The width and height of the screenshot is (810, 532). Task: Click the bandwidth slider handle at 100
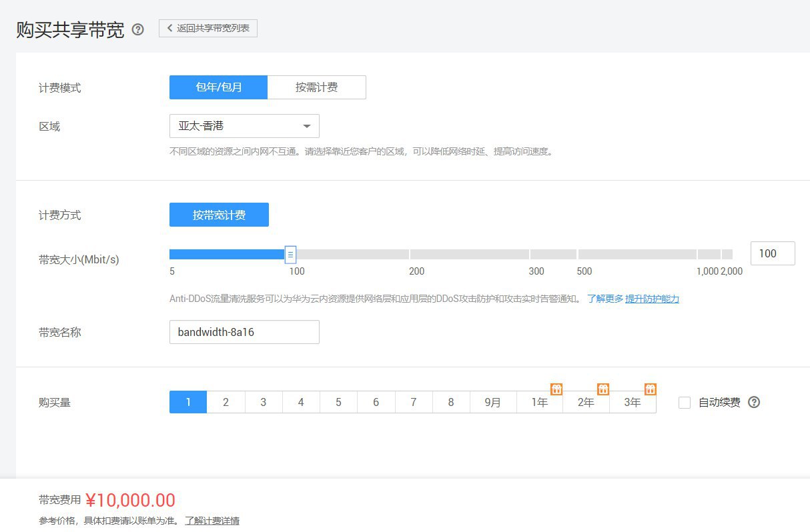[290, 254]
